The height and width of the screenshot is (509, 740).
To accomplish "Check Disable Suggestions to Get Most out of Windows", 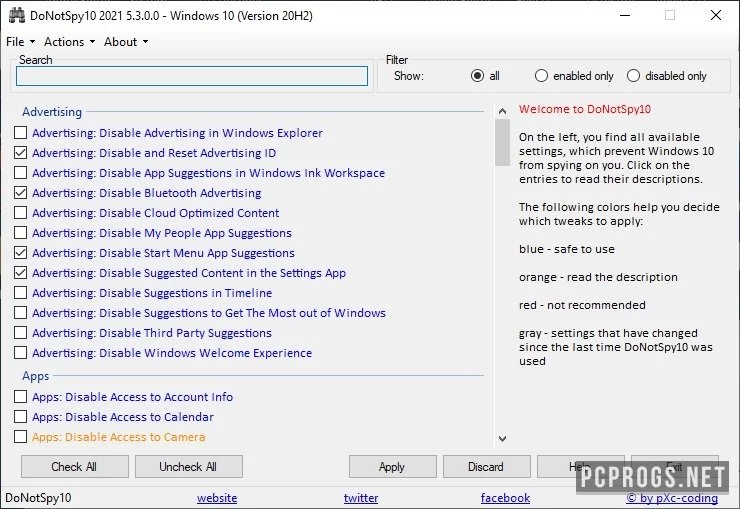I will (20, 313).
